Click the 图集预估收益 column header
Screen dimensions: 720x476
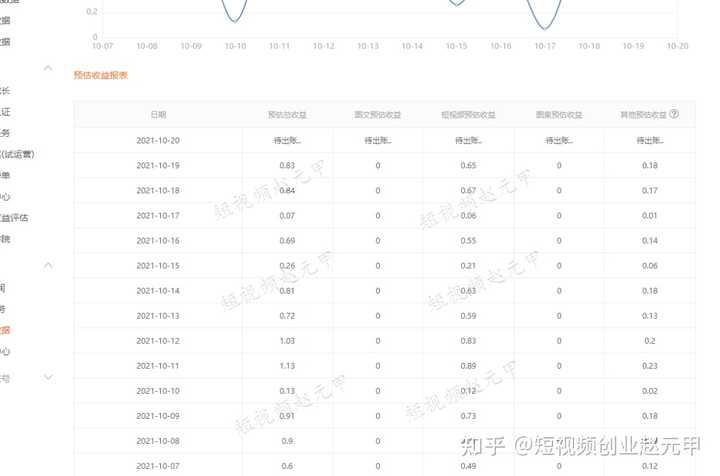559,114
